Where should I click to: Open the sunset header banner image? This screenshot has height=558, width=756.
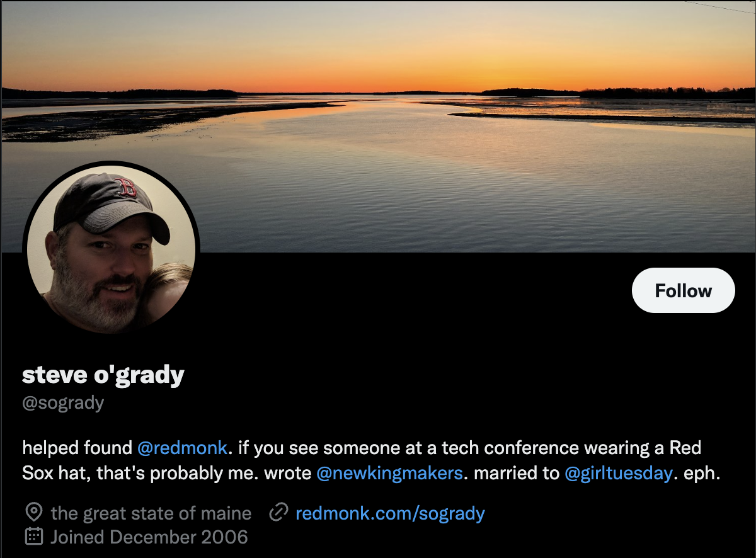point(378,126)
